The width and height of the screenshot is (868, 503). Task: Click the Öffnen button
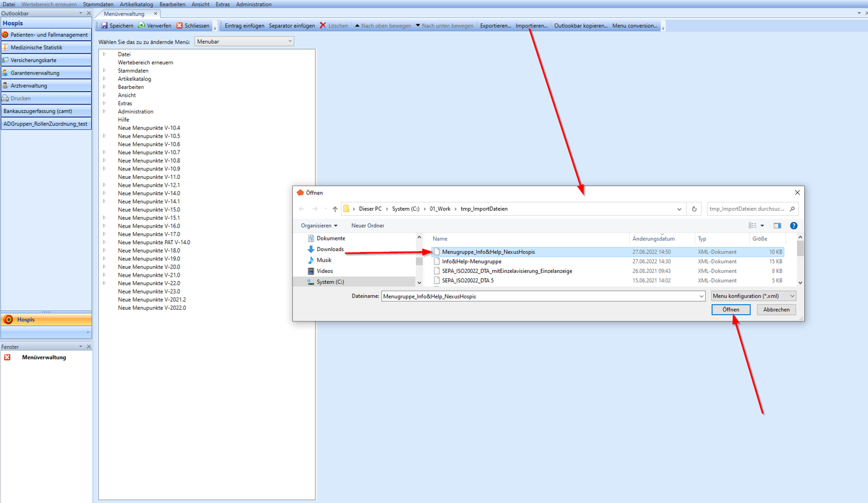click(731, 310)
